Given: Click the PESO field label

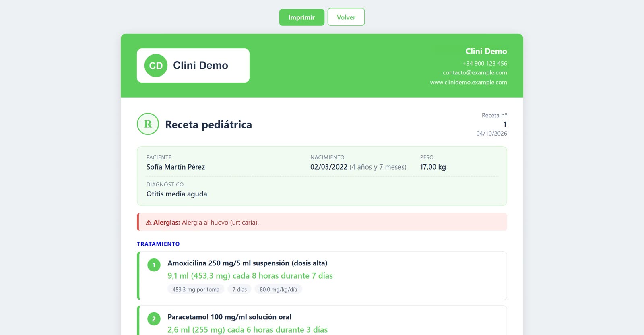Looking at the screenshot, I should coord(427,157).
